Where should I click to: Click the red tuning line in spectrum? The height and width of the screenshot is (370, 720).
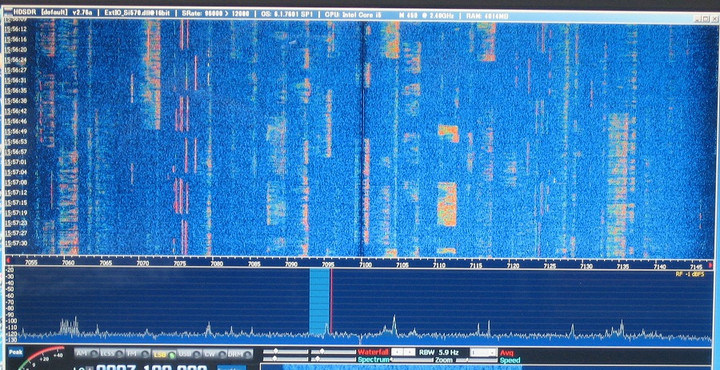tap(331, 303)
